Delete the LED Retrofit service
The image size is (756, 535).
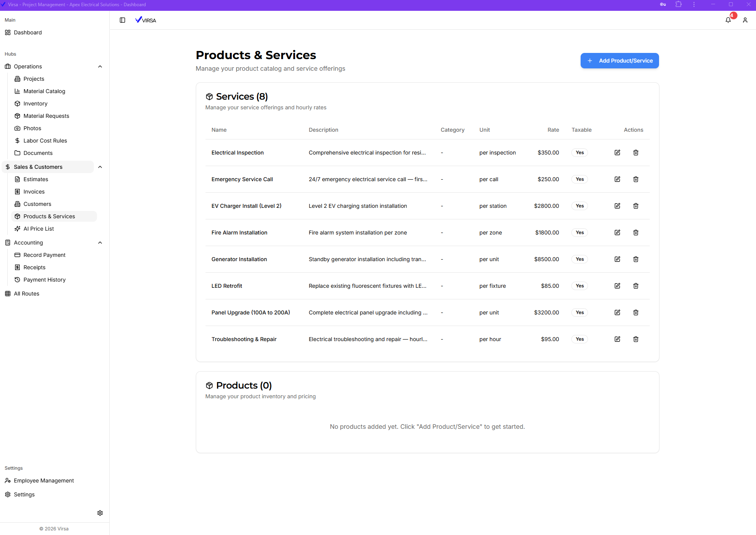636,286
